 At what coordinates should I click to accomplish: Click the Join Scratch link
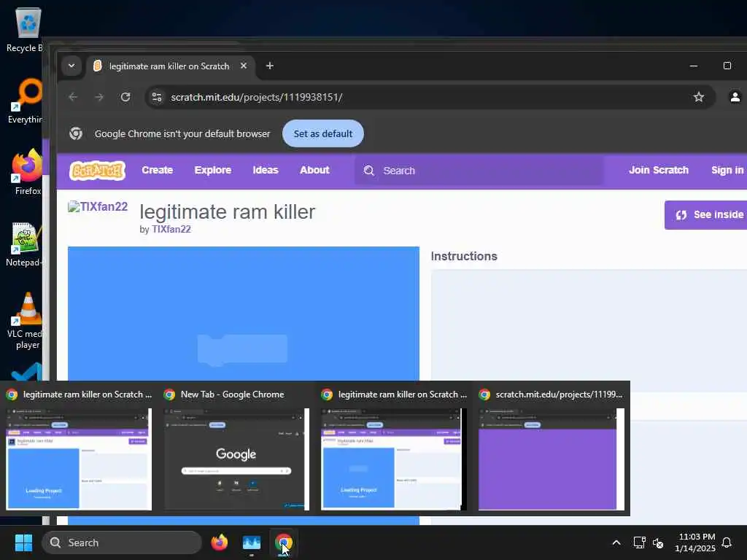[x=659, y=171]
